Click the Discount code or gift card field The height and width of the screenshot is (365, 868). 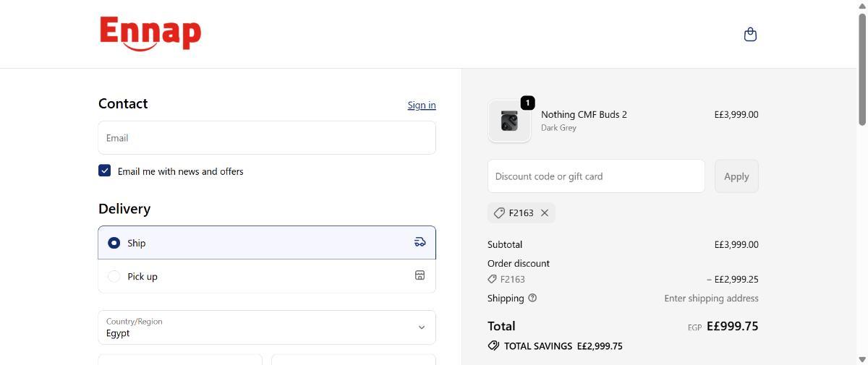coord(595,176)
